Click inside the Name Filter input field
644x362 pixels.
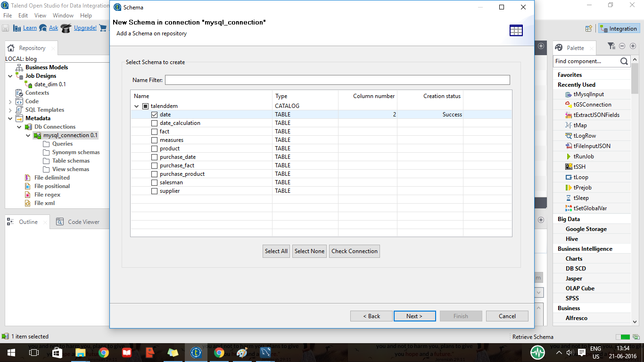pyautogui.click(x=330, y=80)
